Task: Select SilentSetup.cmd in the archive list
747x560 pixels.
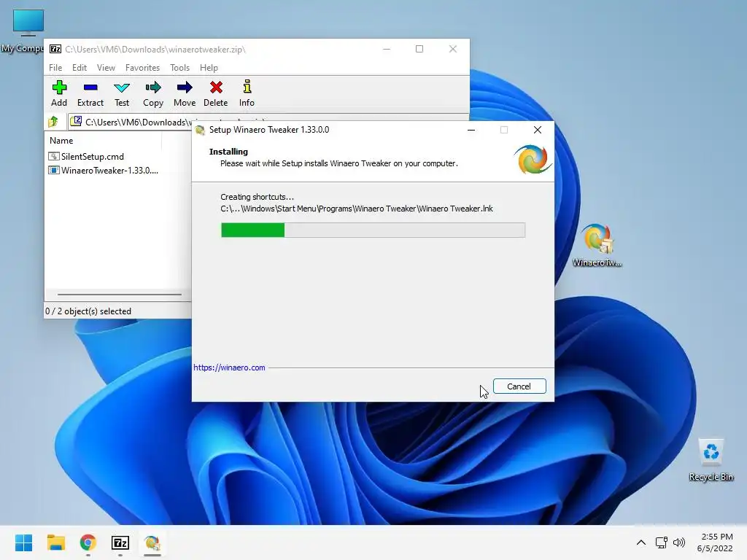Action: coord(86,156)
